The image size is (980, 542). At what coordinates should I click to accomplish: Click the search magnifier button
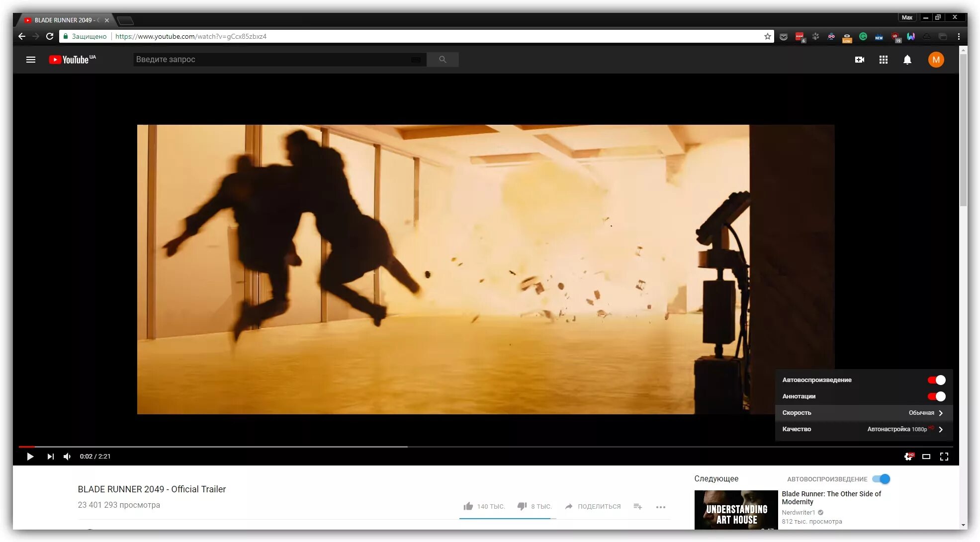(x=443, y=60)
